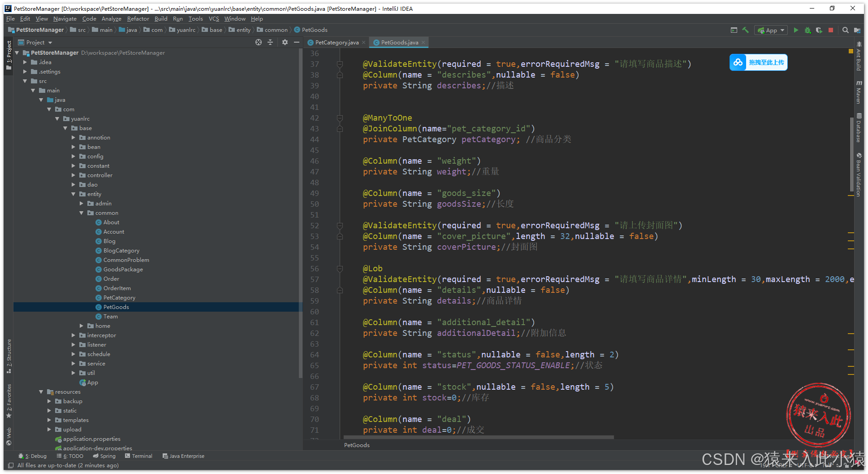
Task: Open the About entity class
Action: [111, 222]
